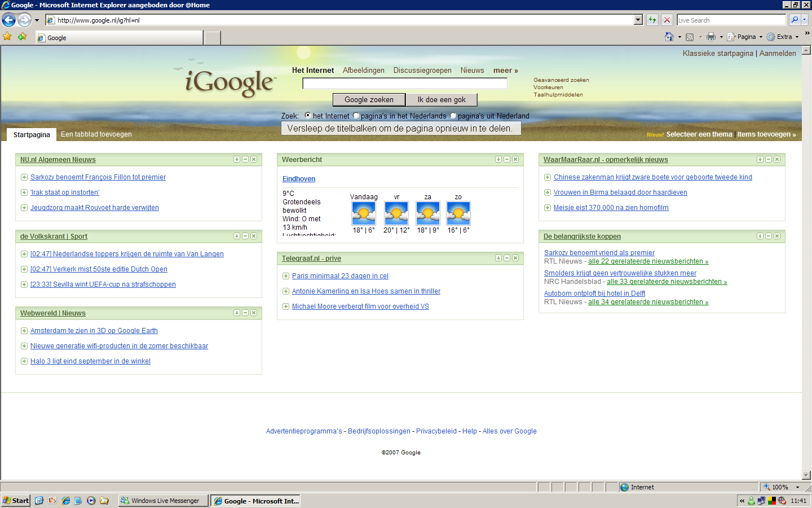
Task: Expand the toolbar overflow chevron
Action: [807, 33]
